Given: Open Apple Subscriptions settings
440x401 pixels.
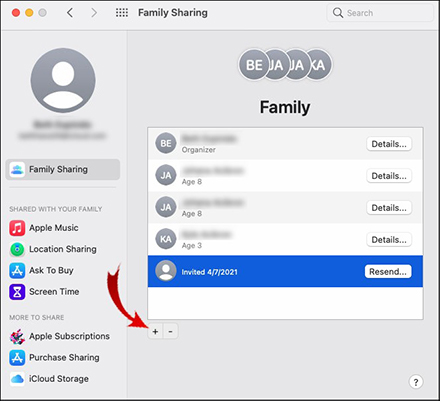Looking at the screenshot, I should click(x=60, y=336).
